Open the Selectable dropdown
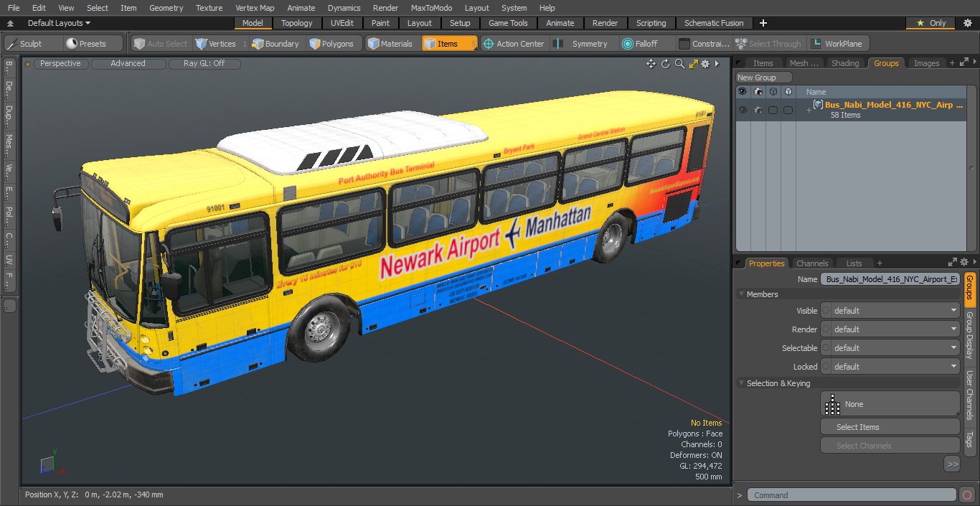Screen dimensions: 980x506 coord(890,348)
